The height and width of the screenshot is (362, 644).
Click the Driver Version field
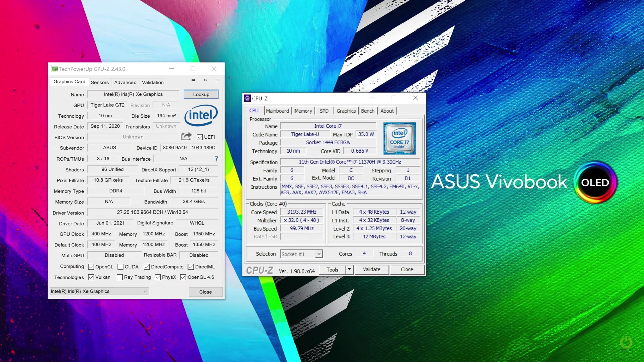pos(152,212)
